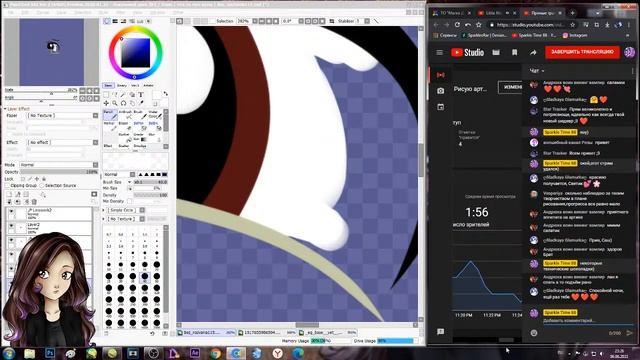Open YouTube Studio hamburger menu
This screenshot has width=640, height=360.
[440, 52]
